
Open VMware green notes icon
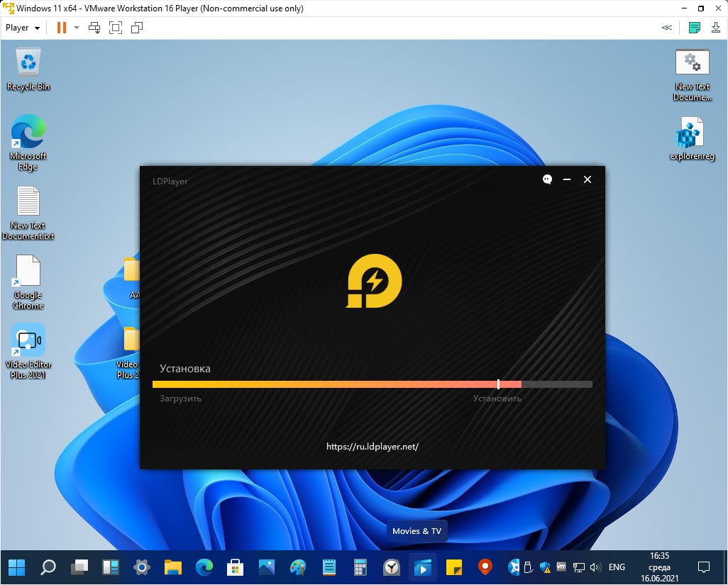click(695, 28)
